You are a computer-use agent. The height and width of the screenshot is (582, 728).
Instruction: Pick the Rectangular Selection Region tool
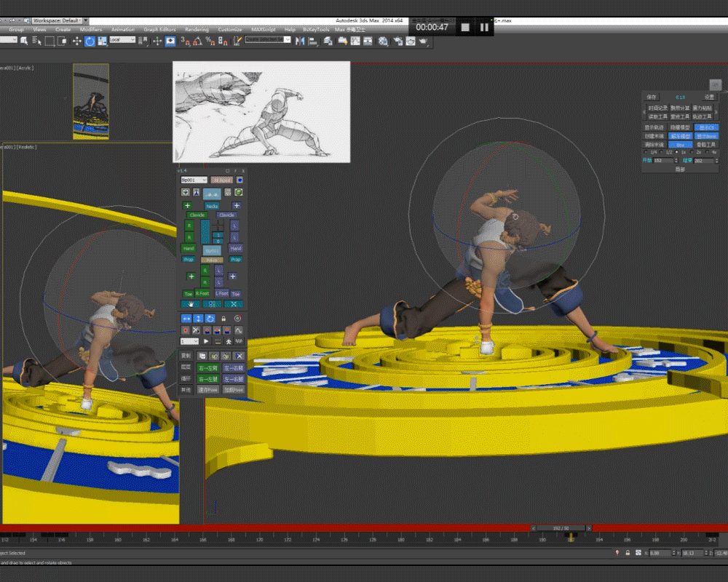coord(50,41)
